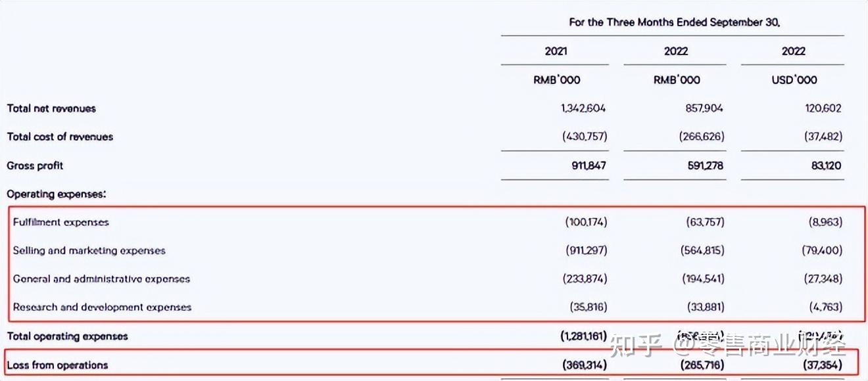The image size is (868, 381).
Task: Select the Total operating expenses label
Action: (67, 336)
